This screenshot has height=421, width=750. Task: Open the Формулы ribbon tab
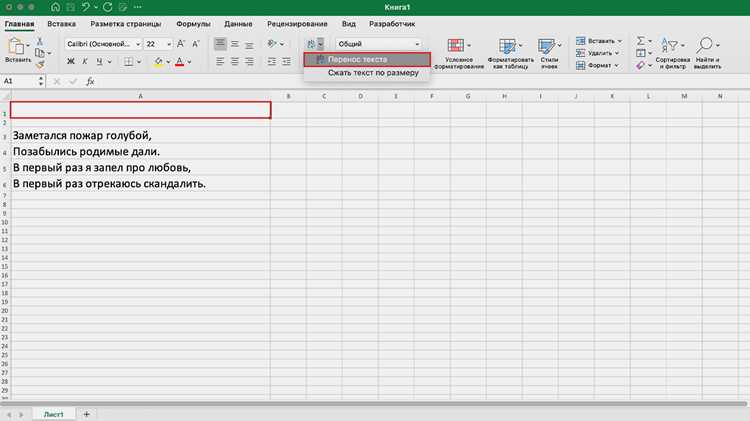(x=193, y=24)
